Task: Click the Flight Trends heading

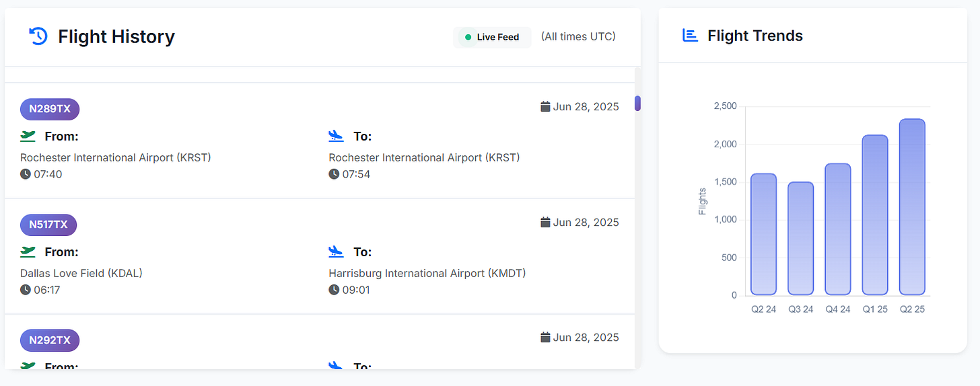Action: 755,36
